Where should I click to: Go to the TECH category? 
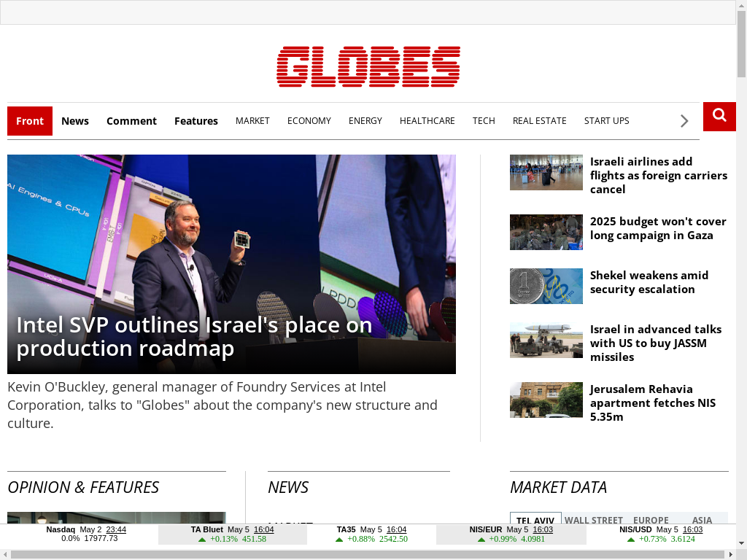tap(484, 121)
